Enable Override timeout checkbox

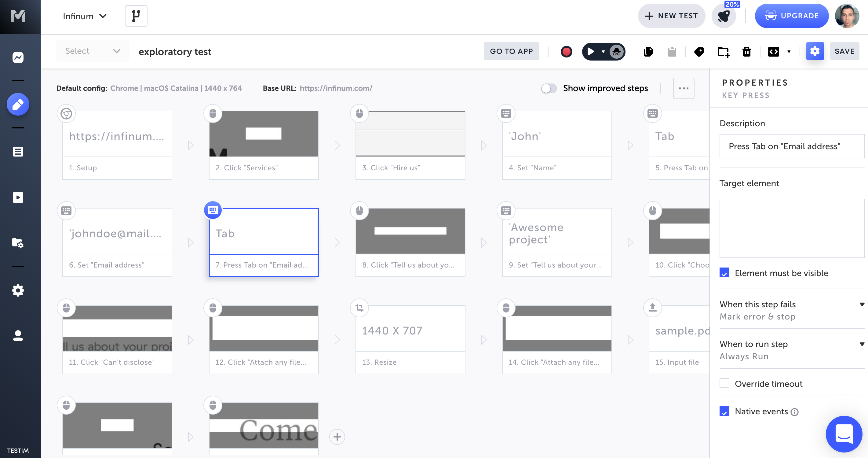pos(724,383)
